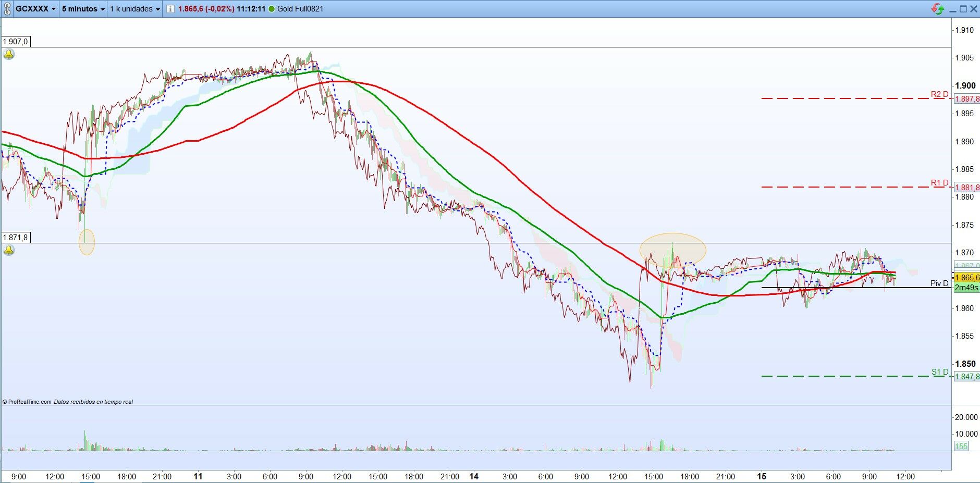980x483 pixels.
Task: Click the Piv D pivot label
Action: click(939, 283)
